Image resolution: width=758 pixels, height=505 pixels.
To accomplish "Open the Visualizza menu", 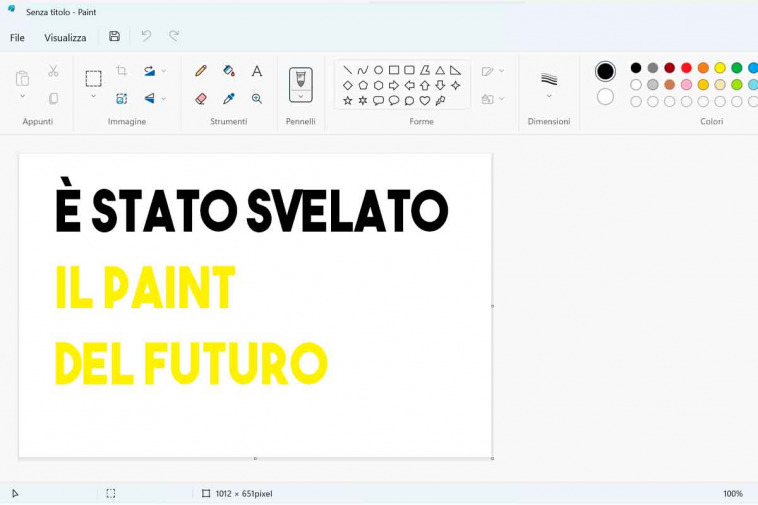I will [x=65, y=38].
